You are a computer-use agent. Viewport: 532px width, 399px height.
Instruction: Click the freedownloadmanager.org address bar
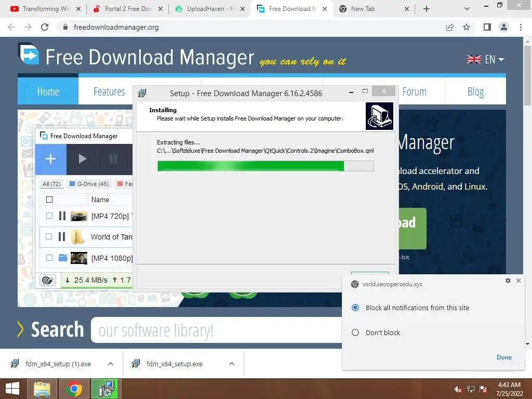coord(251,27)
